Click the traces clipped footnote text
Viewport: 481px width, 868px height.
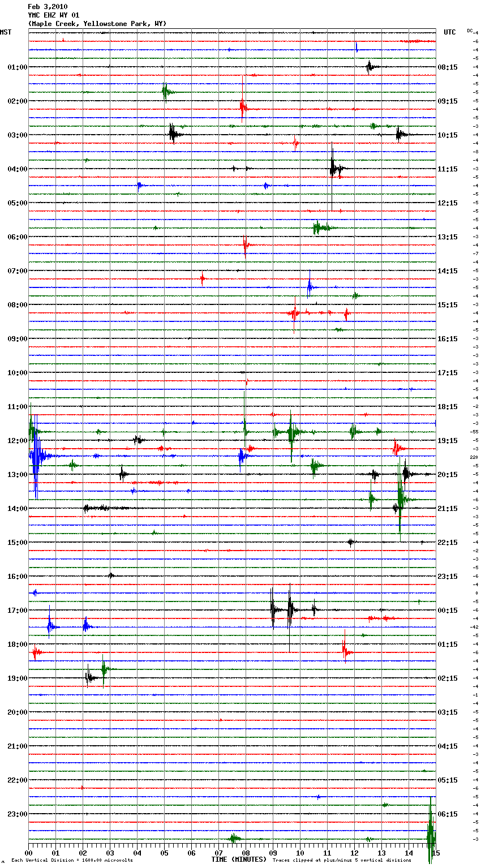pos(342,861)
